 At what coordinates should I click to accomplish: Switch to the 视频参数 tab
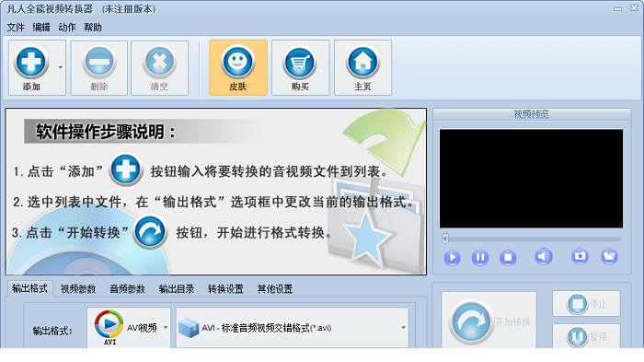(78, 289)
